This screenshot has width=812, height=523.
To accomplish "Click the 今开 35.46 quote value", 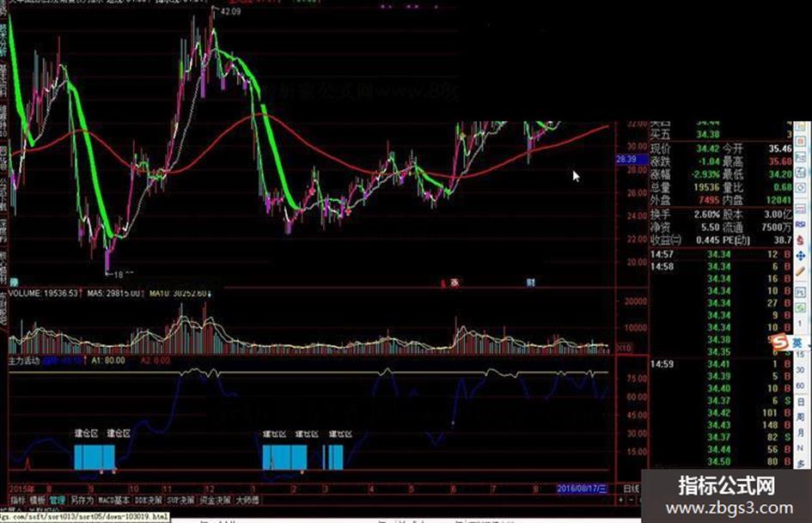I will point(780,149).
